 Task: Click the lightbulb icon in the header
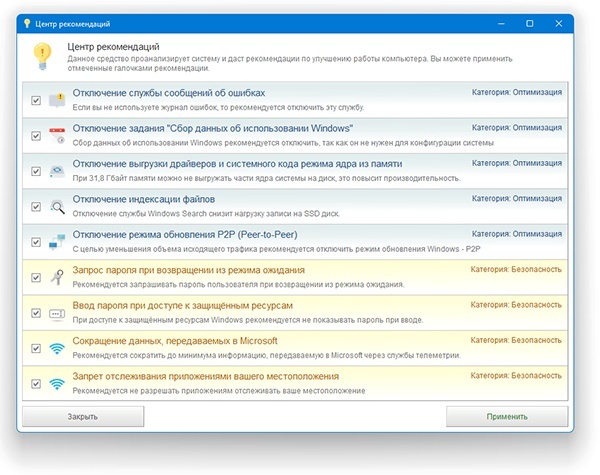(42, 56)
